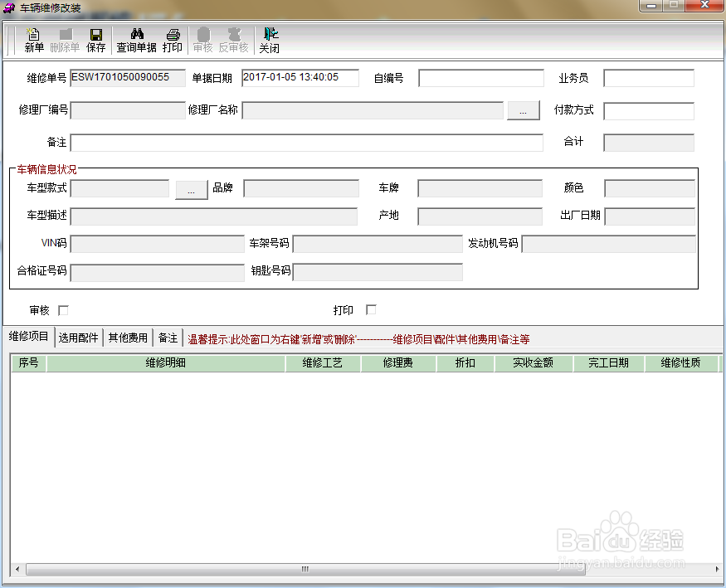This screenshot has height=588, width=726.
Task: Click the 车型描述 description field
Action: [214, 216]
